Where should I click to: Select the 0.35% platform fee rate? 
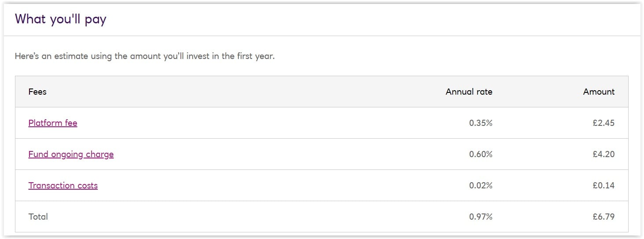[481, 123]
